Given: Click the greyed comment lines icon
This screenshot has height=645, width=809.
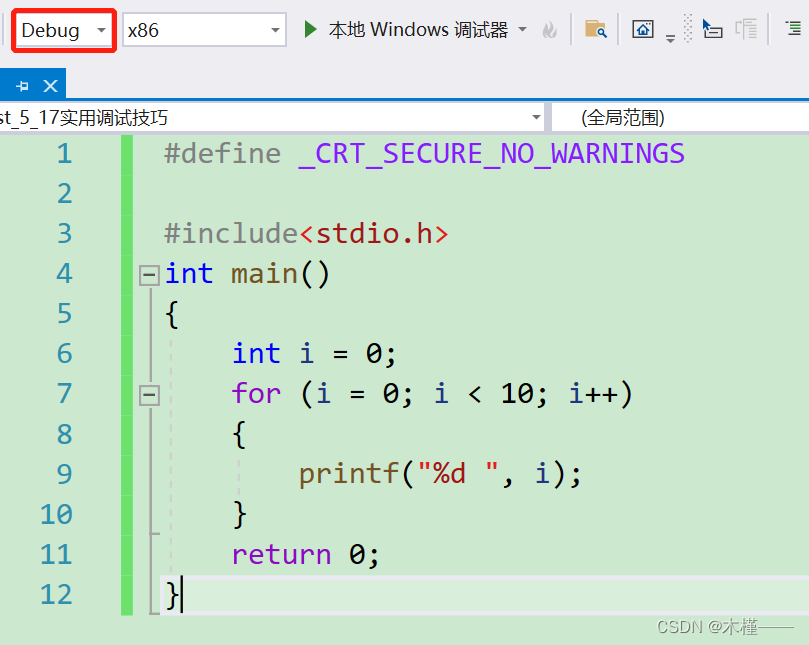Looking at the screenshot, I should pyautogui.click(x=746, y=29).
